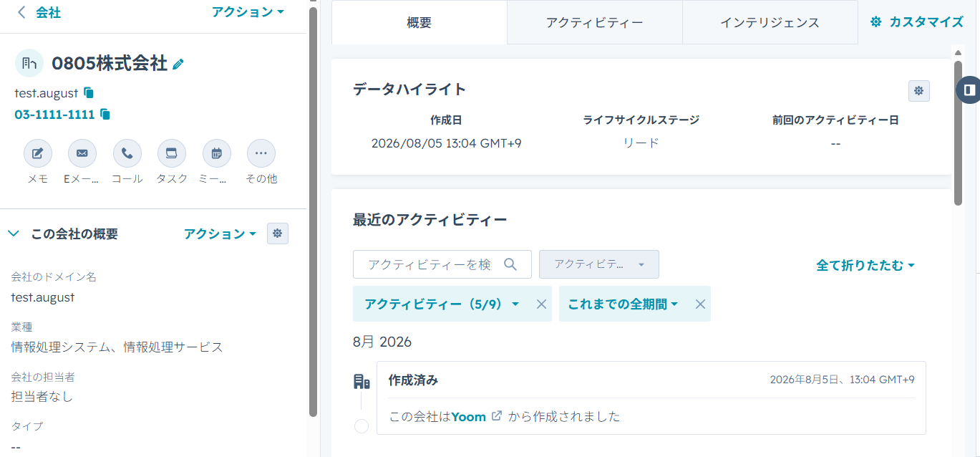Image resolution: width=980 pixels, height=457 pixels.
Task: Edit the company name with pencil icon
Action: coord(178,64)
